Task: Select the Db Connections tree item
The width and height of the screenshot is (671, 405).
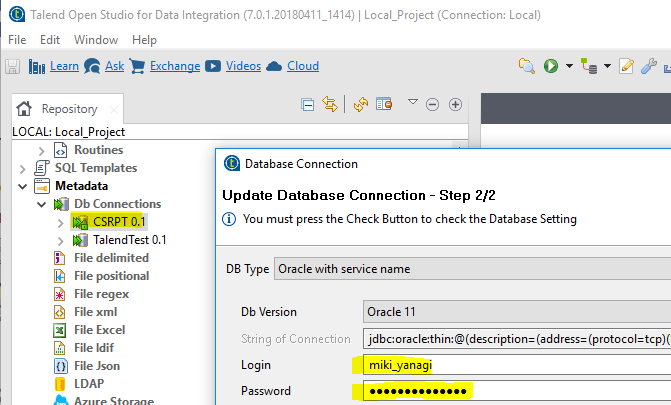Action: pyautogui.click(x=118, y=204)
